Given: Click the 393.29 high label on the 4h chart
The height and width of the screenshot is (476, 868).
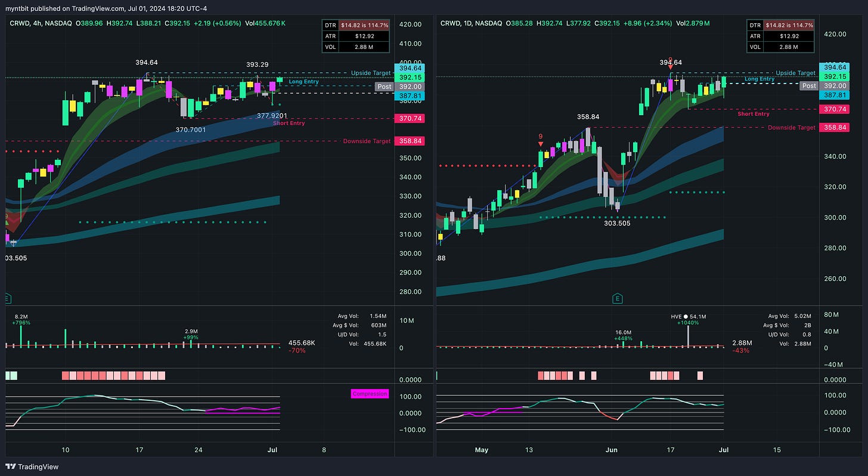Looking at the screenshot, I should (x=258, y=64).
